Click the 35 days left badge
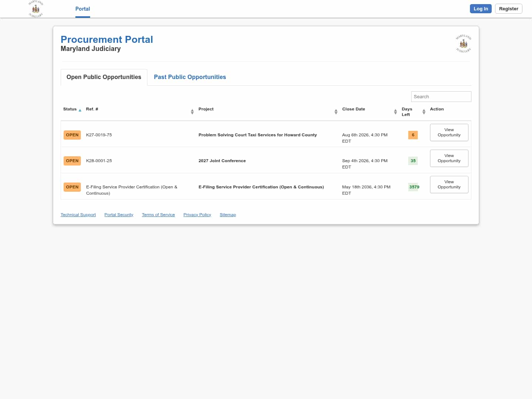The height and width of the screenshot is (399, 532). pyautogui.click(x=413, y=161)
